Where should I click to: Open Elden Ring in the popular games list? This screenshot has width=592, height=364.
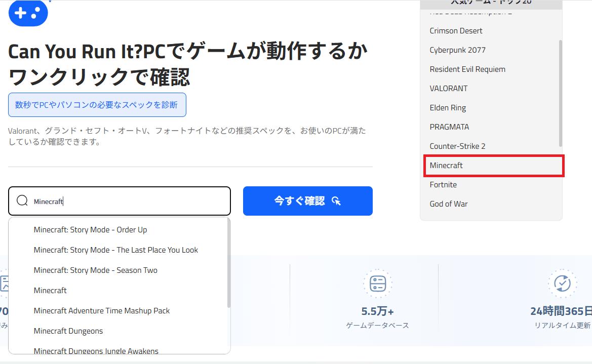click(448, 108)
